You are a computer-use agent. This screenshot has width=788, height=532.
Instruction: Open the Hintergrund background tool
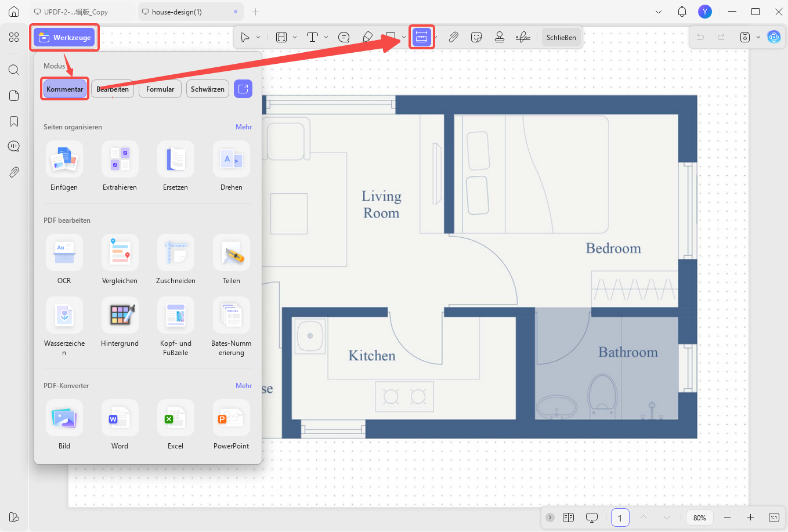click(120, 322)
